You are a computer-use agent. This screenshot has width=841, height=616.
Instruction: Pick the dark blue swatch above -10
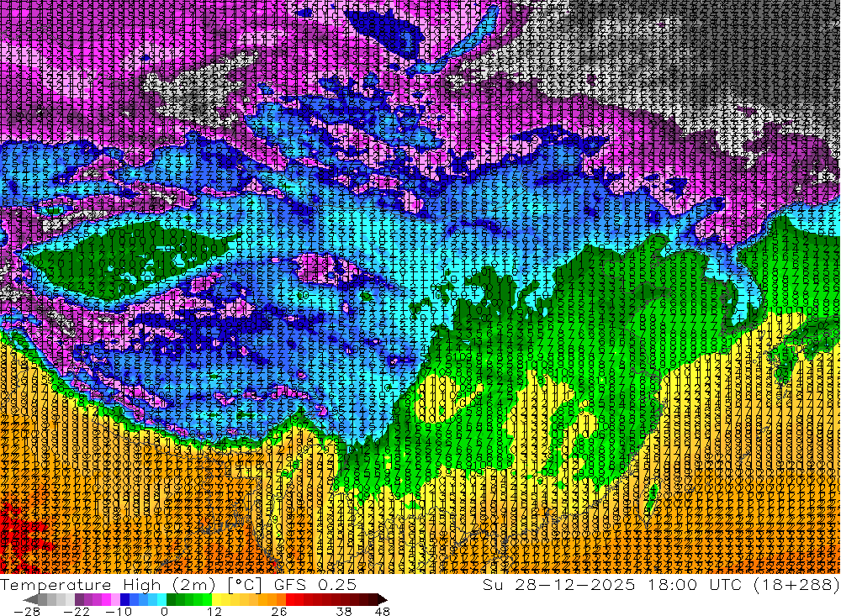click(x=124, y=599)
